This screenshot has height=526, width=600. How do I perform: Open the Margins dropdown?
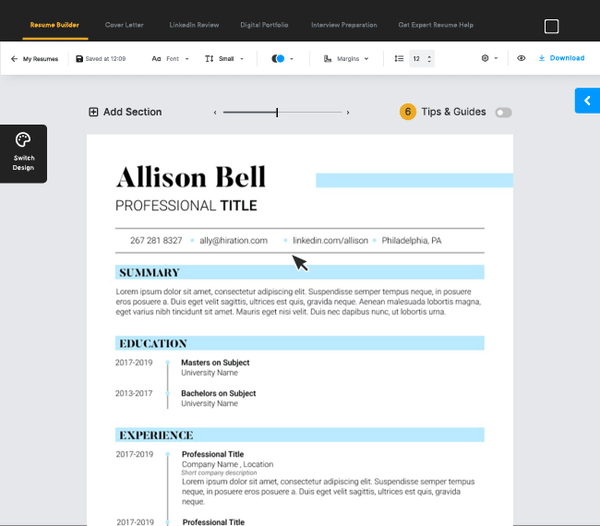(x=346, y=59)
